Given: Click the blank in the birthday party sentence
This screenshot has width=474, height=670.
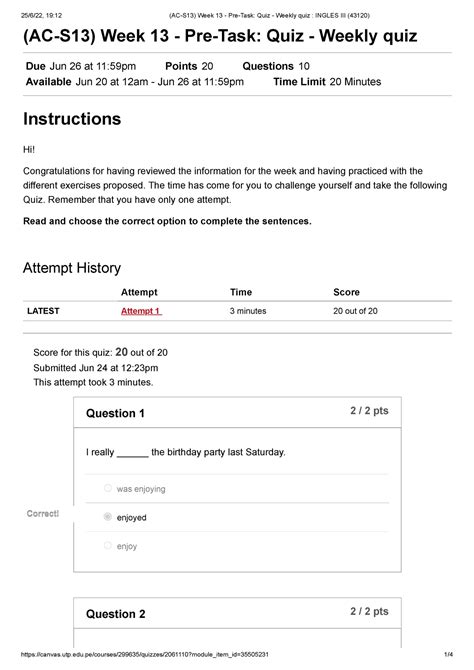Looking at the screenshot, I should [132, 454].
